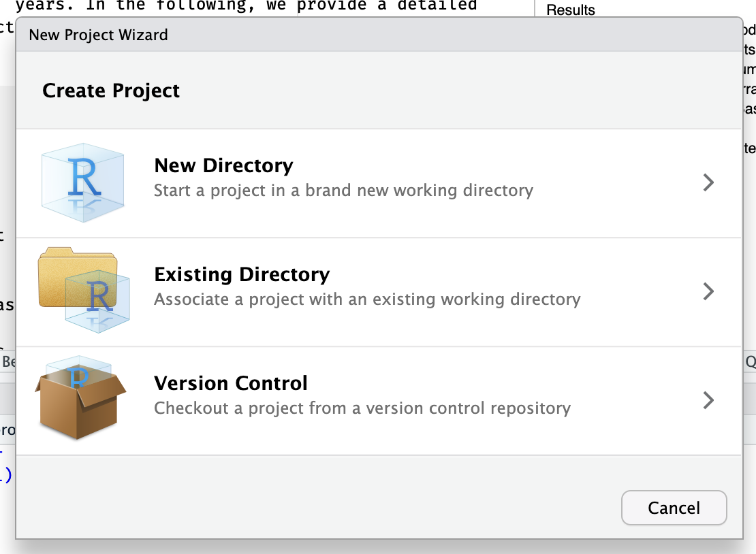Select the New Directory heading

tap(223, 165)
